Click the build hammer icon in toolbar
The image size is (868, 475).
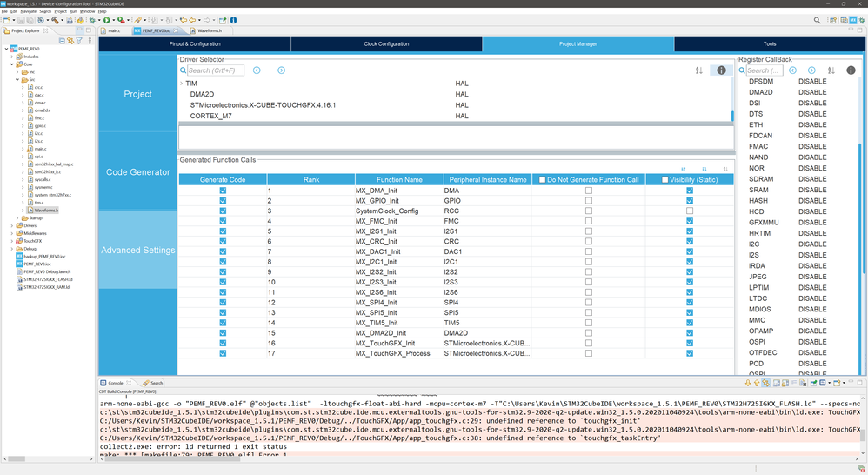click(56, 21)
